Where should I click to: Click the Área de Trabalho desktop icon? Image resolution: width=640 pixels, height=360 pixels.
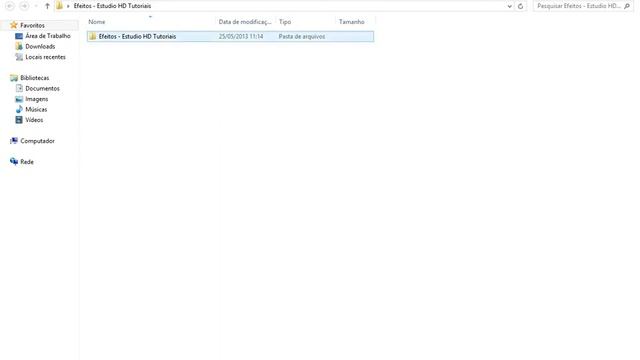point(19,36)
